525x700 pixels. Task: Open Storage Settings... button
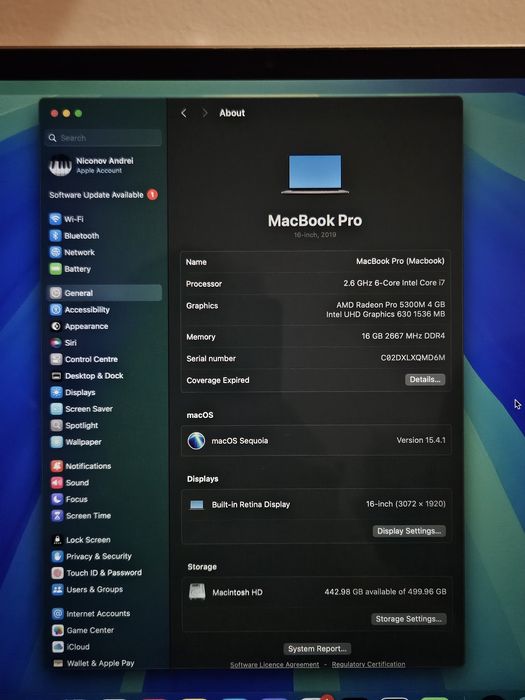pos(408,619)
